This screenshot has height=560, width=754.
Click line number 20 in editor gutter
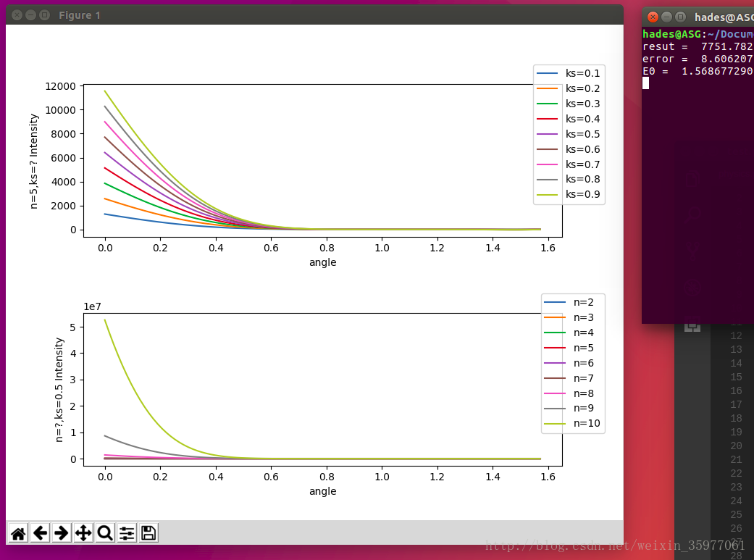[x=736, y=446]
